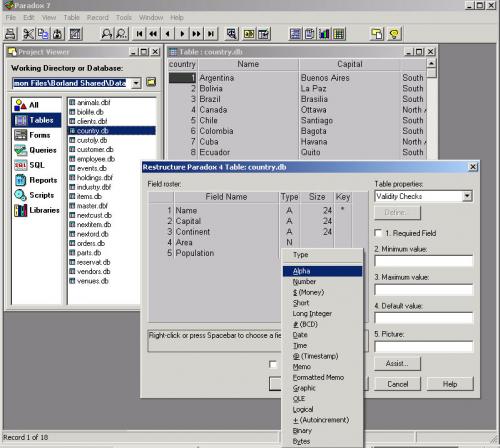Image resolution: width=500 pixels, height=448 pixels.
Task: Choose Long Integer field type
Action: pos(322,314)
